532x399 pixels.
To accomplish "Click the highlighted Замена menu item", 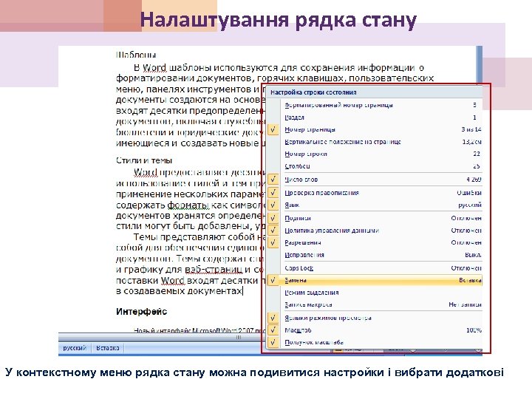I will click(375, 280).
